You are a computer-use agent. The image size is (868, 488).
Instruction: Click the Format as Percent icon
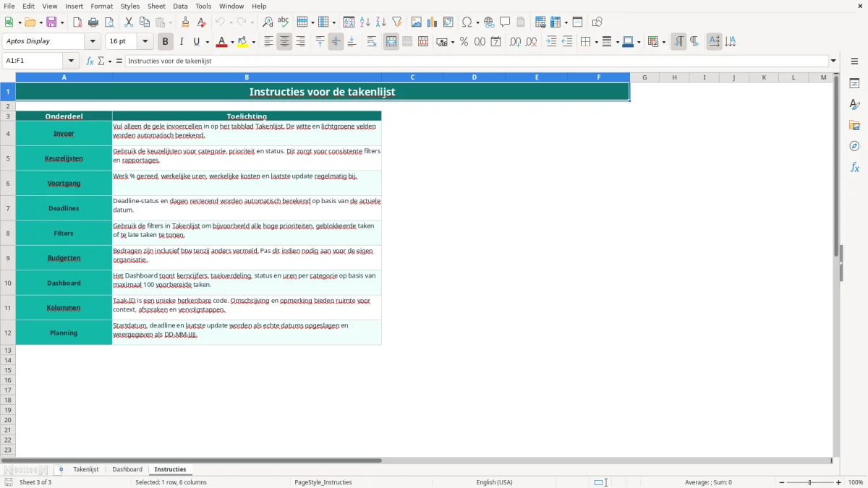click(464, 42)
